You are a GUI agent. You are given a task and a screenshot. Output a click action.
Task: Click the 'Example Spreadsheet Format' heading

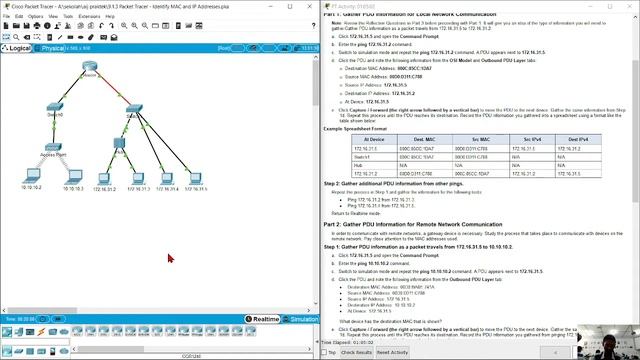tap(355, 129)
